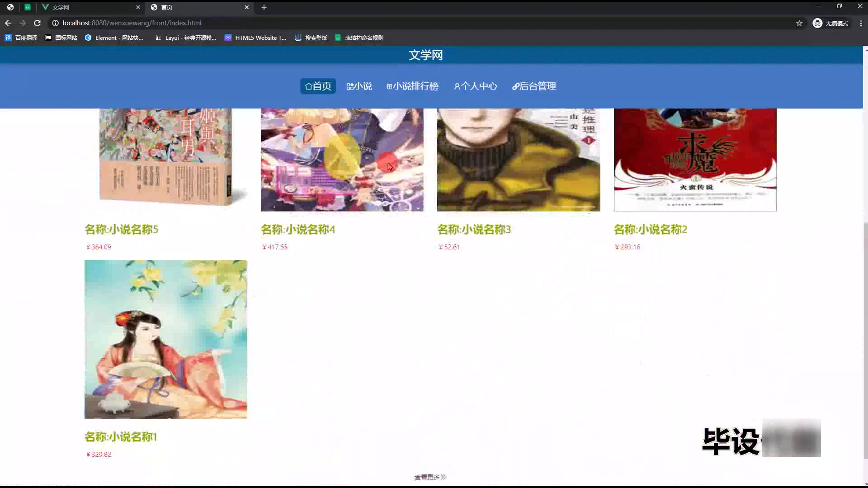Bookmark page with star icon
This screenshot has width=868, height=488.
pos(799,23)
